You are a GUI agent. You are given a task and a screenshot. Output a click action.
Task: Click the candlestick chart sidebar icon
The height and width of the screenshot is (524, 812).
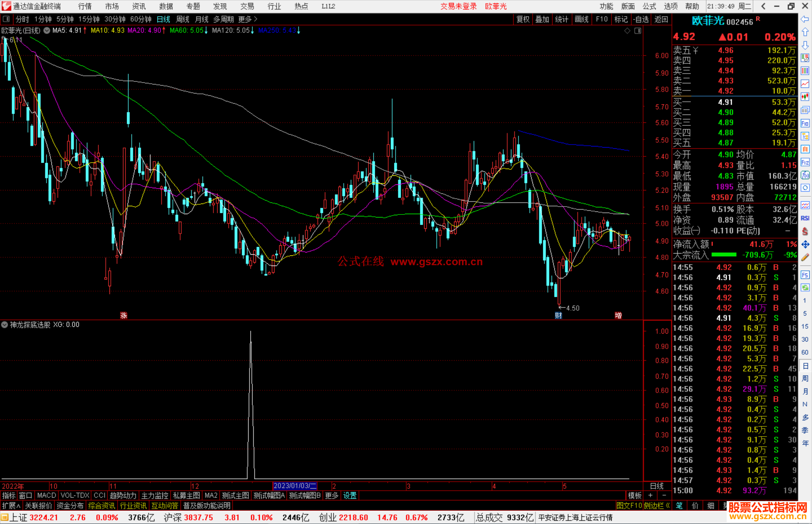tap(805, 97)
